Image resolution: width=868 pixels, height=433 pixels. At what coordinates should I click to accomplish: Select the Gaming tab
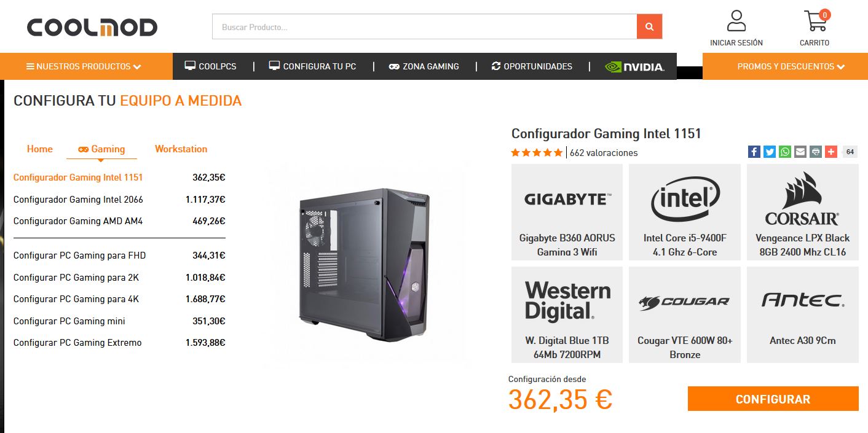click(101, 149)
